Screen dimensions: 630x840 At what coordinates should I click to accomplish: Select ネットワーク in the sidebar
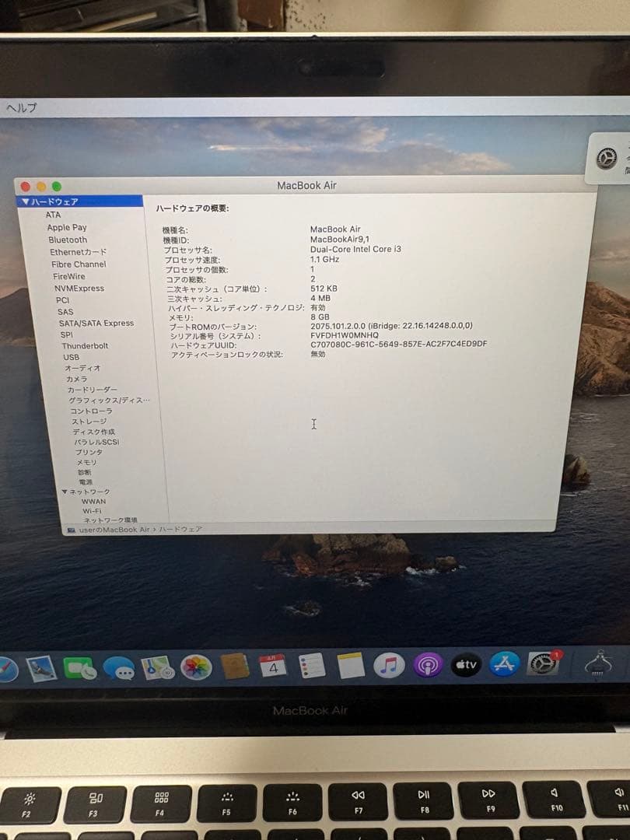[x=89, y=492]
